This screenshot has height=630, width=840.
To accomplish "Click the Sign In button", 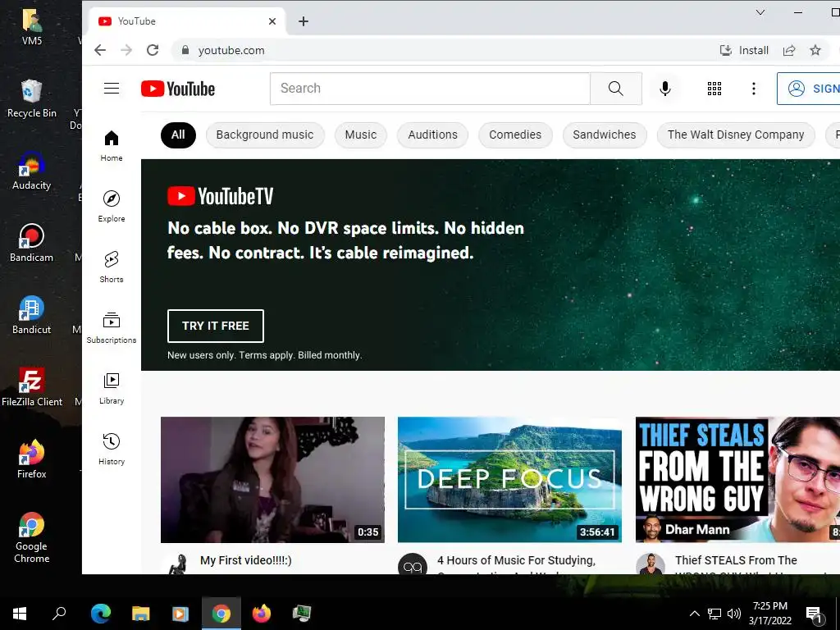I will click(808, 89).
